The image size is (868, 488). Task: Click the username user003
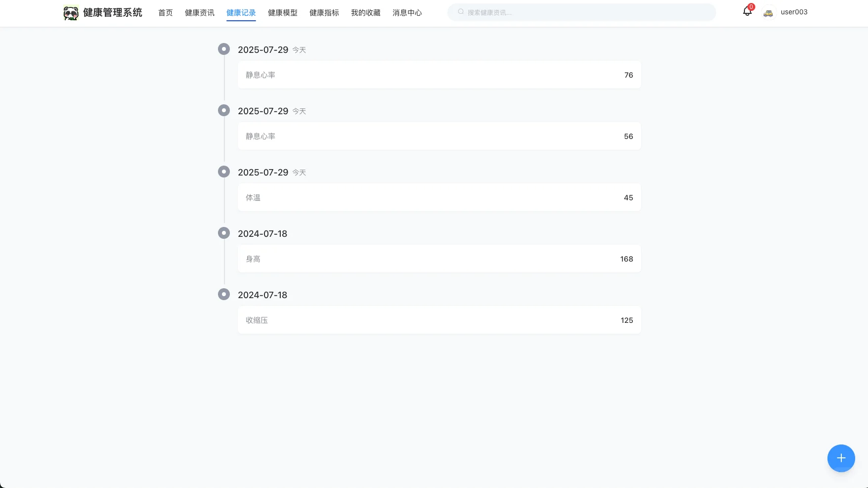[x=794, y=12]
